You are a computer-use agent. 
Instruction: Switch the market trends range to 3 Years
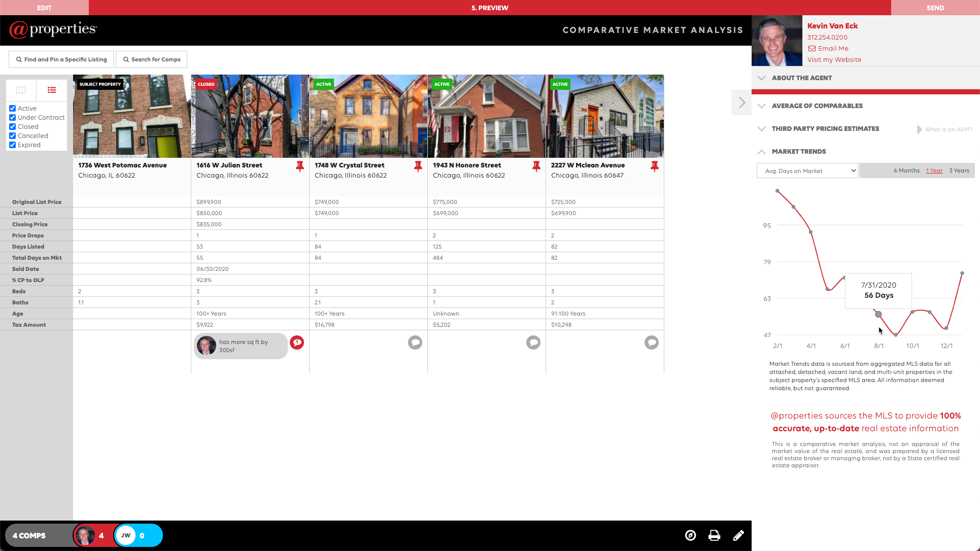tap(959, 170)
